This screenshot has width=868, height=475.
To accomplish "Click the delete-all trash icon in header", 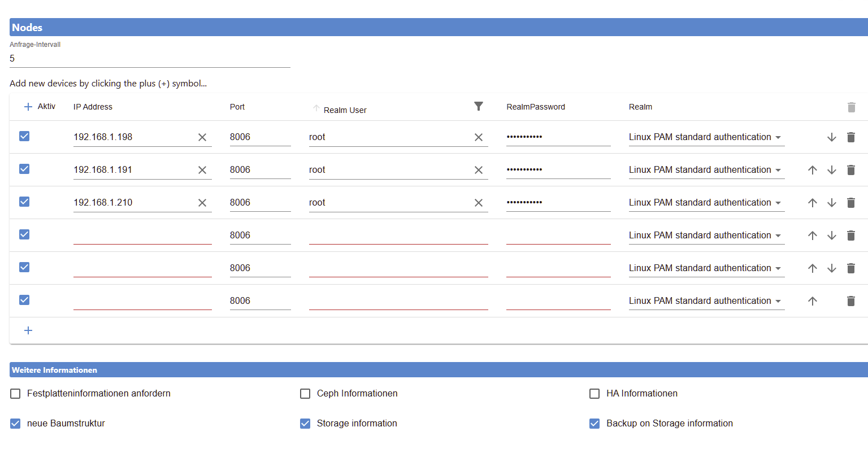I will [851, 107].
